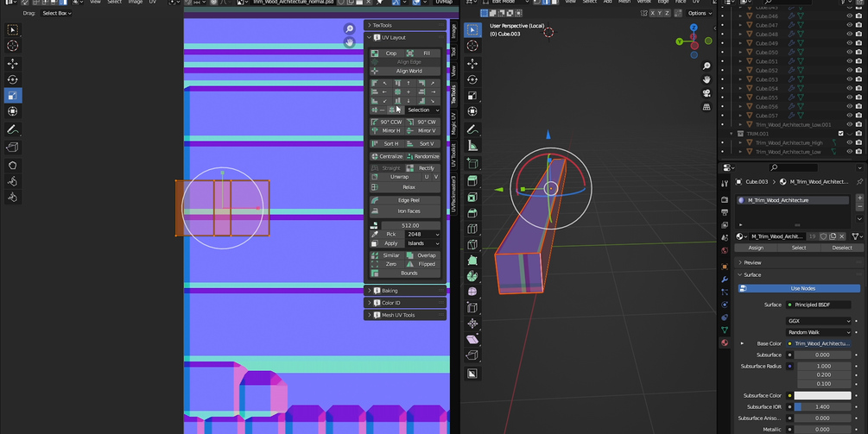Select the Grab sculpt tool in UV editor
The image size is (868, 434).
coord(13,166)
